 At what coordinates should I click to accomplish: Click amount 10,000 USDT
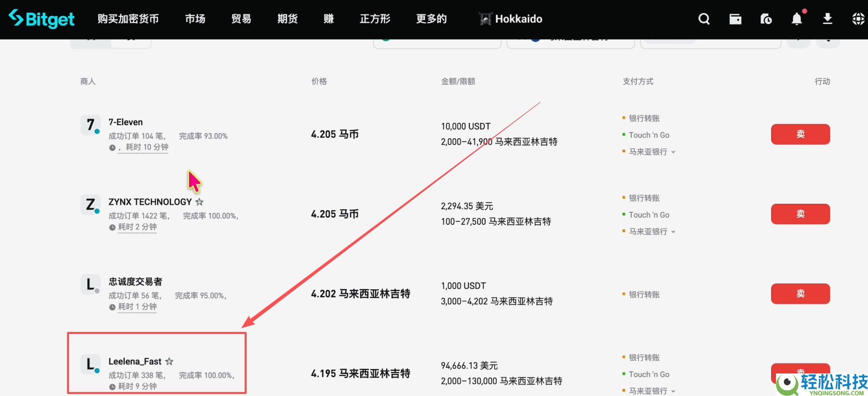point(466,126)
